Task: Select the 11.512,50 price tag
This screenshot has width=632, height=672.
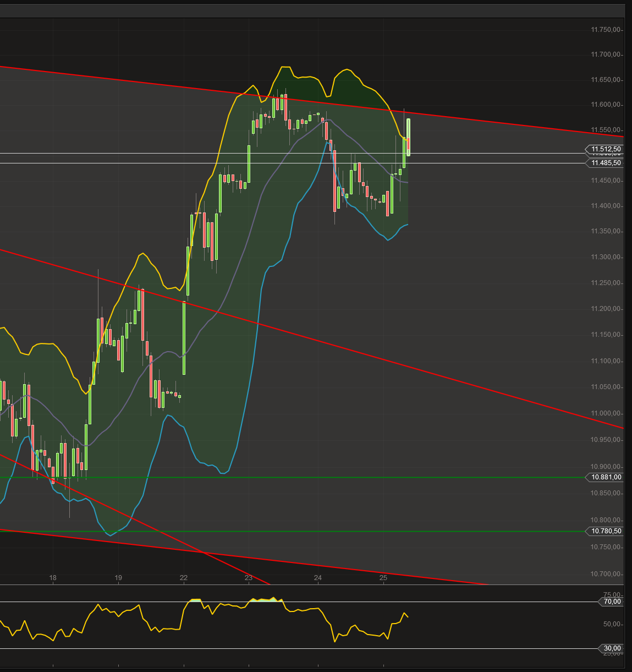Action: [x=604, y=149]
